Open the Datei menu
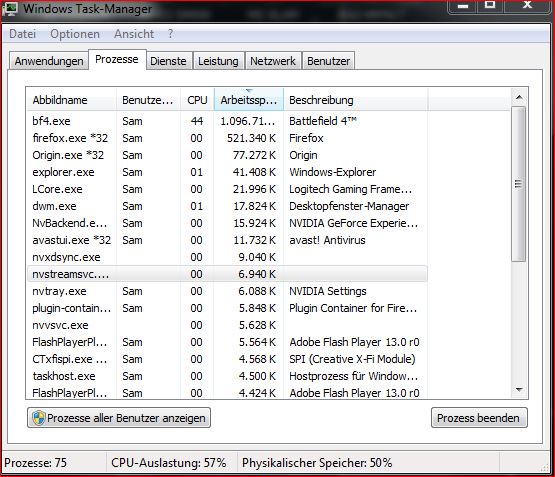Viewport: 555px width, 477px height. (x=22, y=34)
